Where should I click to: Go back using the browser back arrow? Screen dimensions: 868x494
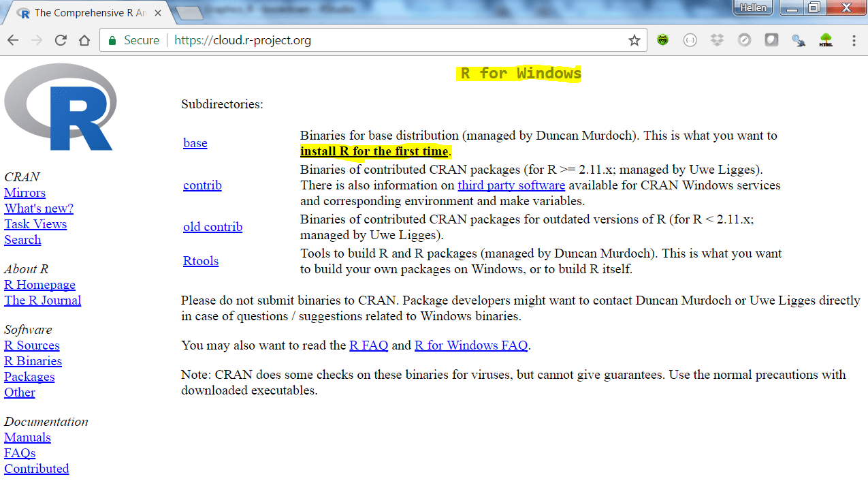tap(13, 40)
